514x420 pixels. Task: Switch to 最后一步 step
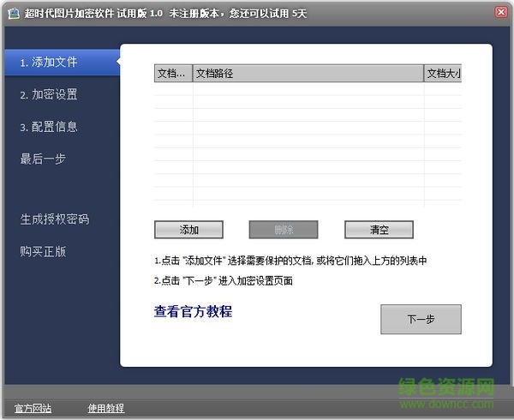[x=43, y=159]
